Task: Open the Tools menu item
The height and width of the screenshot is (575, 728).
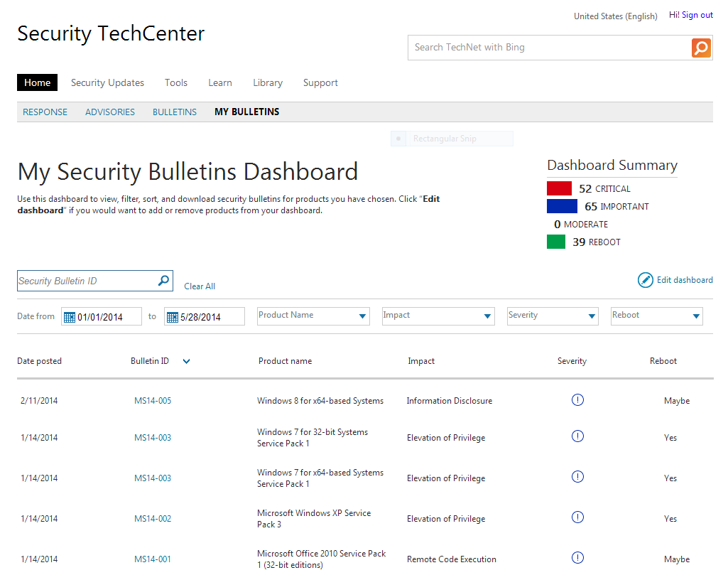Action: click(176, 82)
